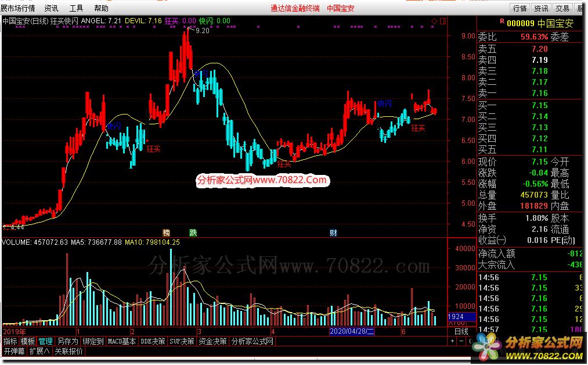The height and width of the screenshot is (365, 588).
Task: Click 绑定到 in the indicator bar
Action: tap(93, 341)
